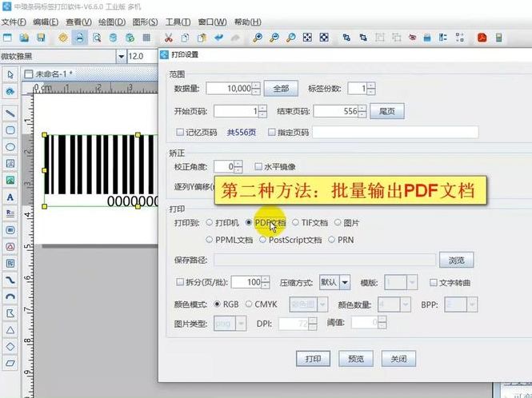The height and width of the screenshot is (398, 532).
Task: Paste using the clipboard icon
Action: tap(202, 38)
